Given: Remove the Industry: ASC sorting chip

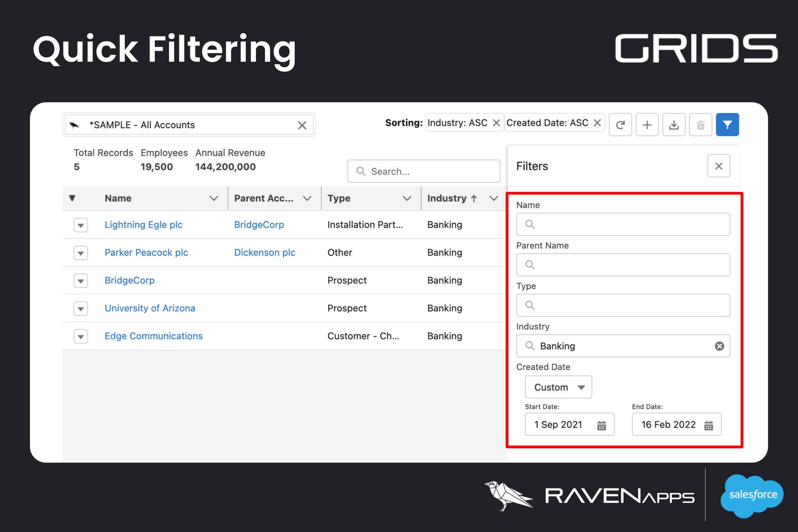Looking at the screenshot, I should pos(496,123).
